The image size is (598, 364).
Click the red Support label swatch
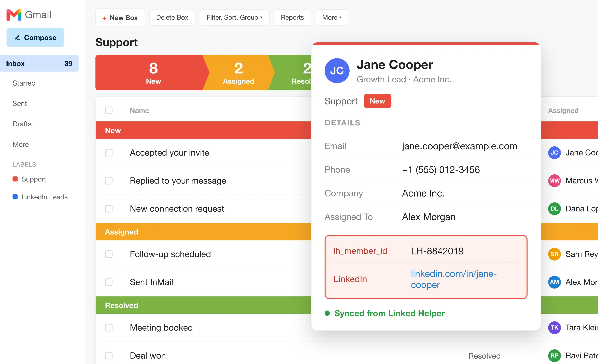[x=15, y=179]
